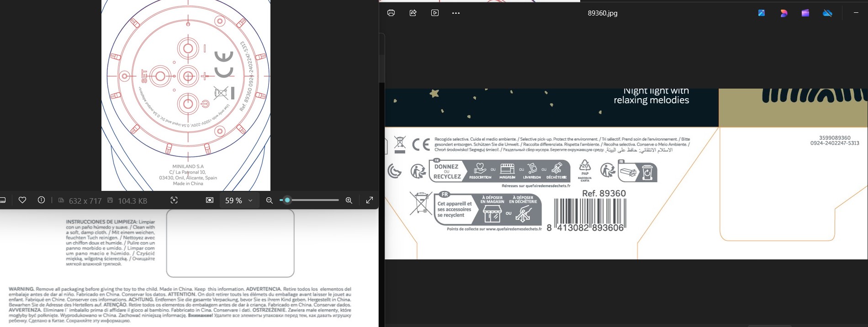The height and width of the screenshot is (327, 868).
Task: Show file info with the info icon
Action: 41,200
